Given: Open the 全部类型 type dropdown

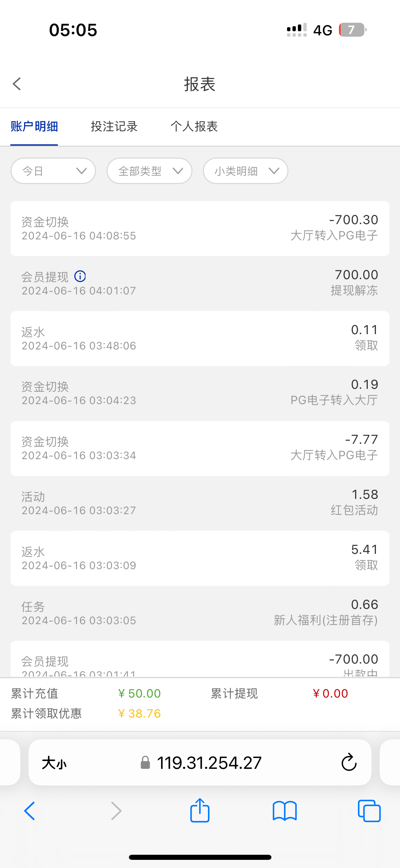Looking at the screenshot, I should coord(149,171).
